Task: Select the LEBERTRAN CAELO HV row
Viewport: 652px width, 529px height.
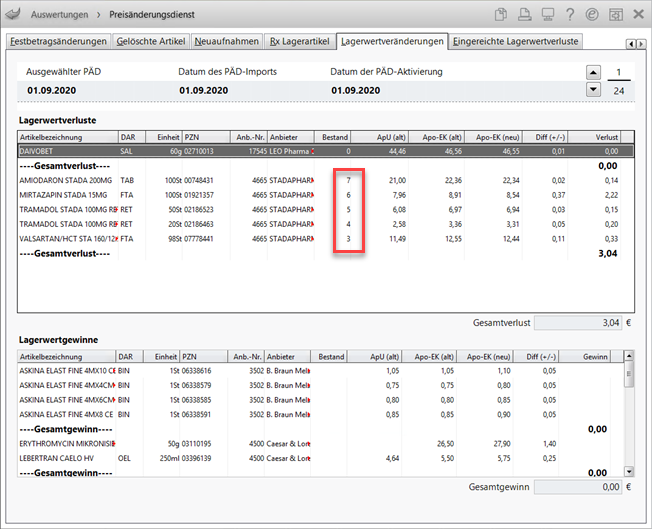Action: (x=320, y=458)
